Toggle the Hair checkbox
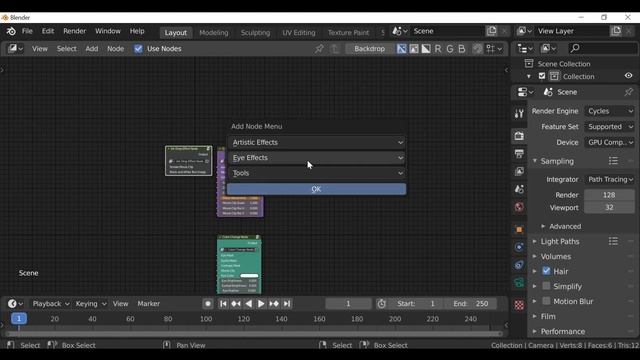640x360 pixels. point(546,271)
